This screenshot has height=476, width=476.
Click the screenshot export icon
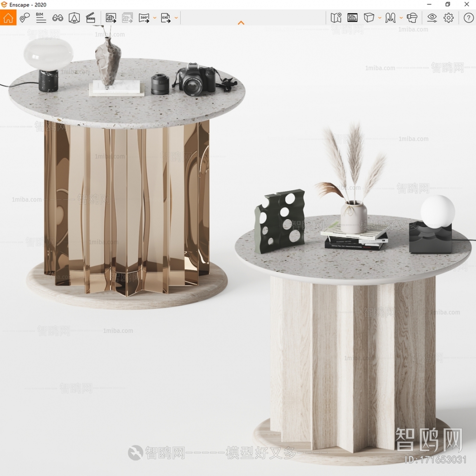[111, 18]
